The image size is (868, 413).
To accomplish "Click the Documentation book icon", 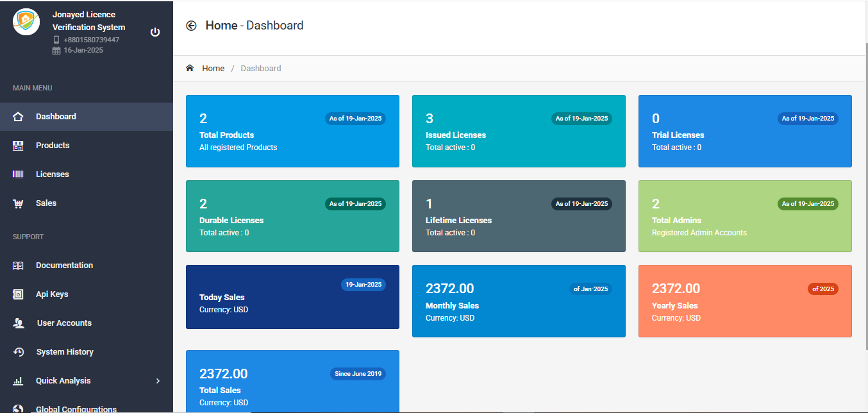I will [18, 265].
